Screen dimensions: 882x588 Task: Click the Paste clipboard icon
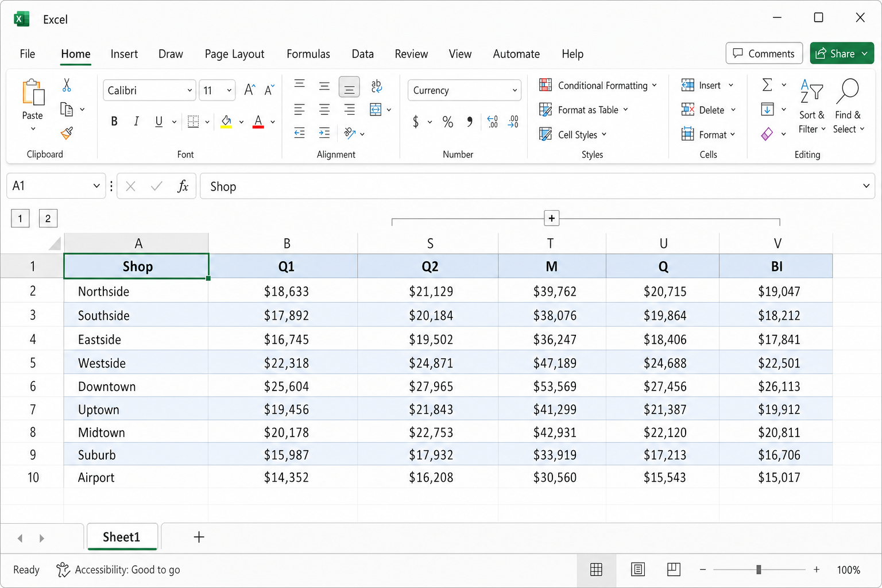coord(33,92)
